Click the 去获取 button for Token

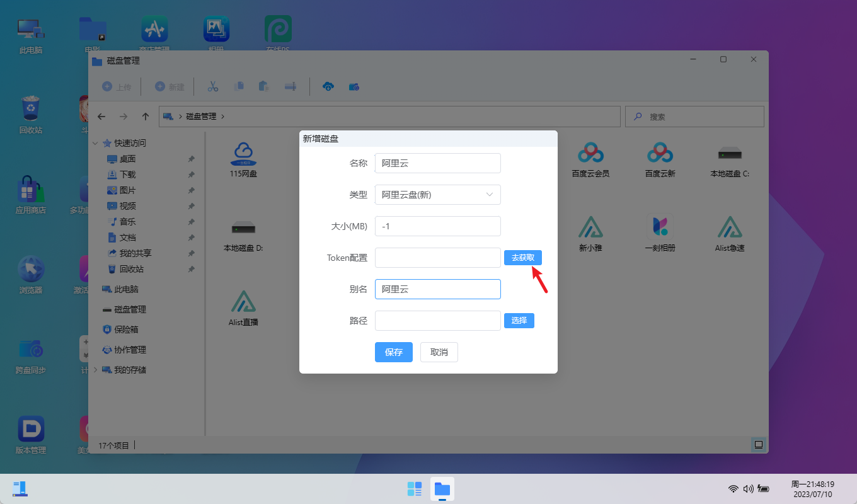[x=522, y=257]
